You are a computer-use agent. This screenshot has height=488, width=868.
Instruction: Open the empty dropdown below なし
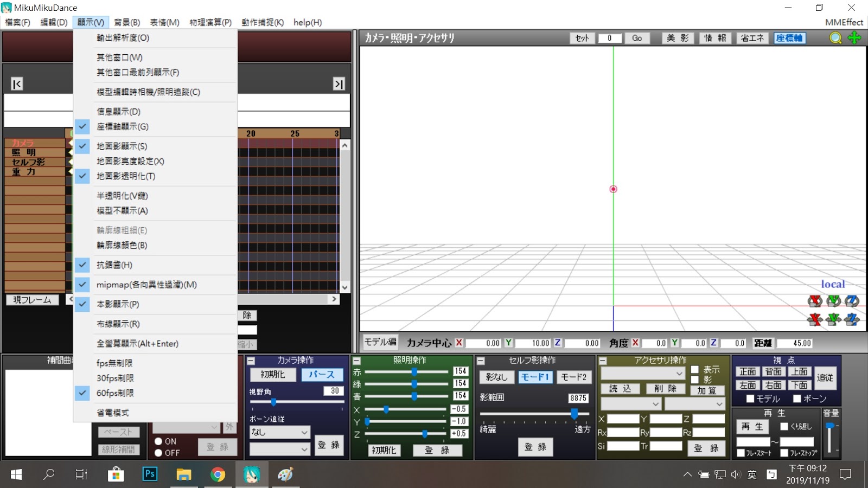[279, 449]
